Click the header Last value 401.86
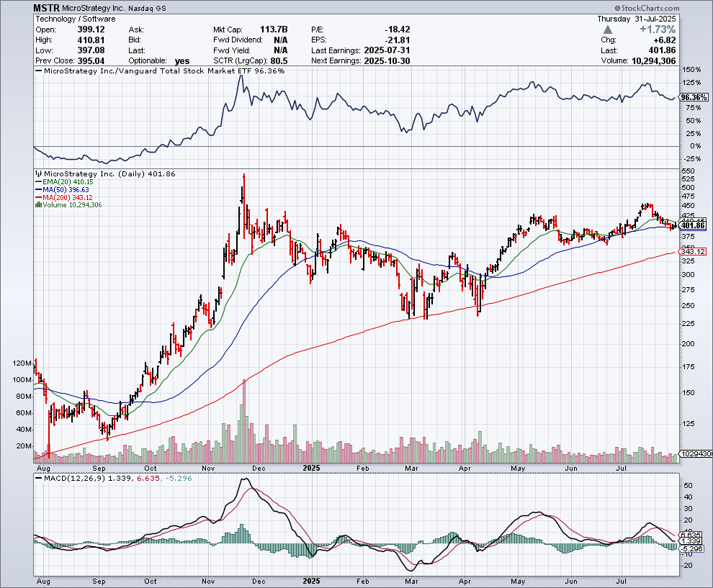This screenshot has height=588, width=713. 662,50
